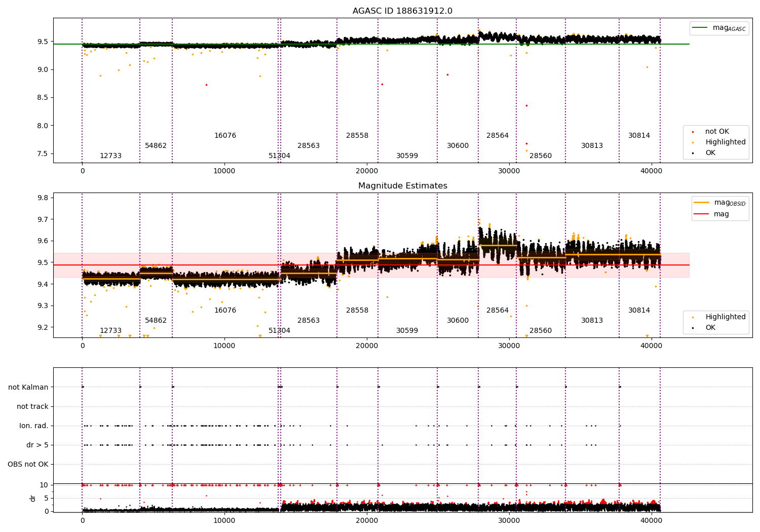Click the 8.5 y-axis tick of top plot
Viewport: 760px width, 532px height.
43,98
